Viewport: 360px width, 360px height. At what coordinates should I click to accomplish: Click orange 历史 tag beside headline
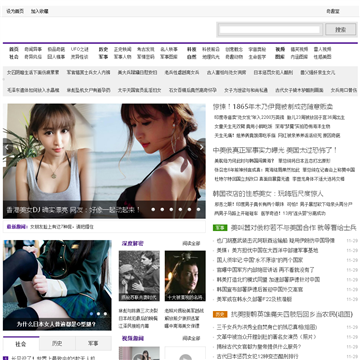[x=220, y=314]
